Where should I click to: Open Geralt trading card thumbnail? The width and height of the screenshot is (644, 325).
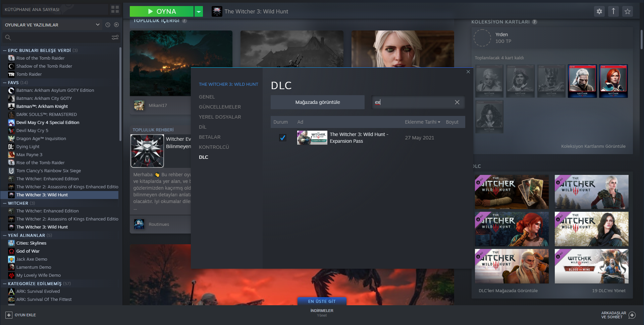[582, 81]
